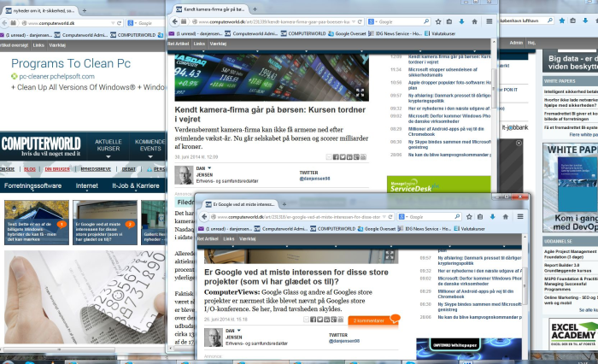This screenshot has width=598, height=364.
Task: Reload the page in the Kendt kamera-firma window
Action: 360,21
